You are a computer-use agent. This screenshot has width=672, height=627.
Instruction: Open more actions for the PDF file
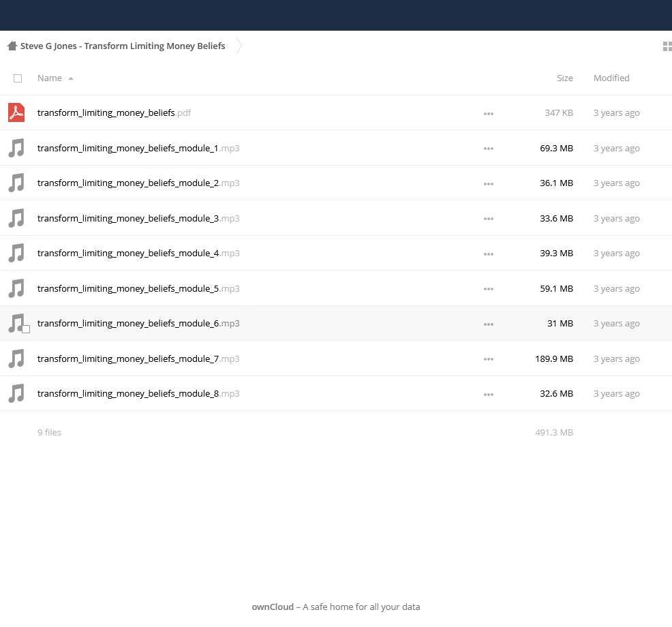[489, 114]
